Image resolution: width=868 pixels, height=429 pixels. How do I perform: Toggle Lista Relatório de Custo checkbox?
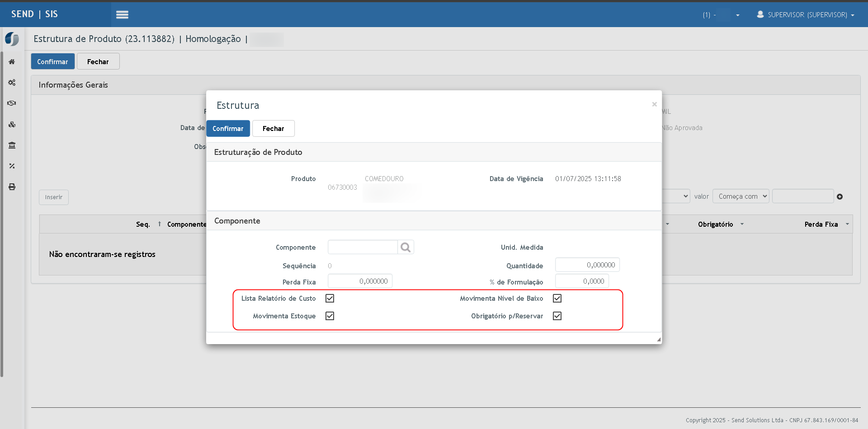(x=330, y=298)
